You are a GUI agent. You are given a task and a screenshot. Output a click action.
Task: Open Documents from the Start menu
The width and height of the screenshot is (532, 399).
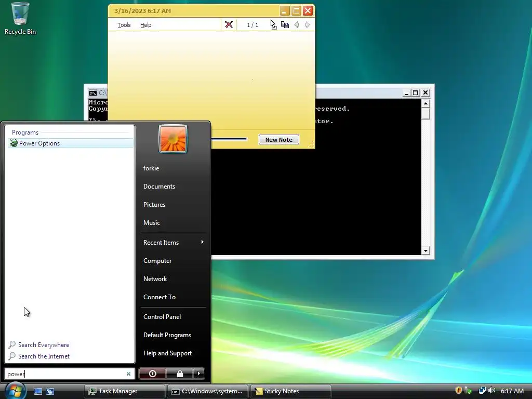[x=159, y=187]
